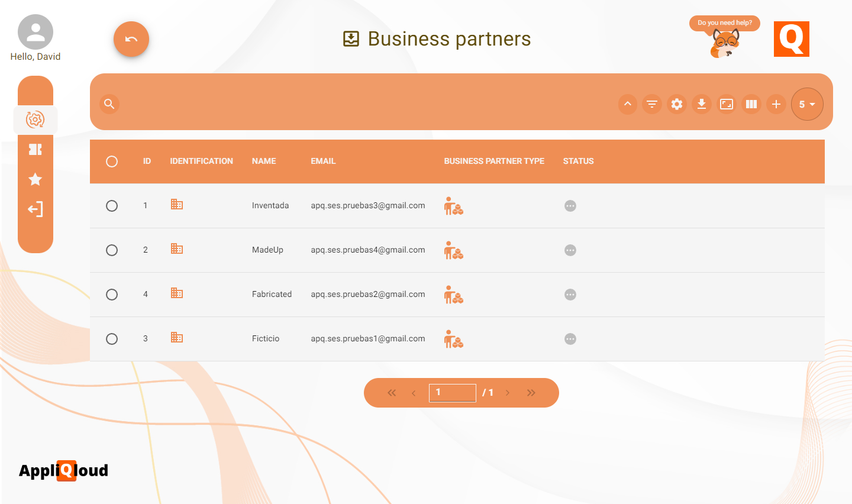Click the page number input field
The width and height of the screenshot is (852, 504).
(x=452, y=392)
